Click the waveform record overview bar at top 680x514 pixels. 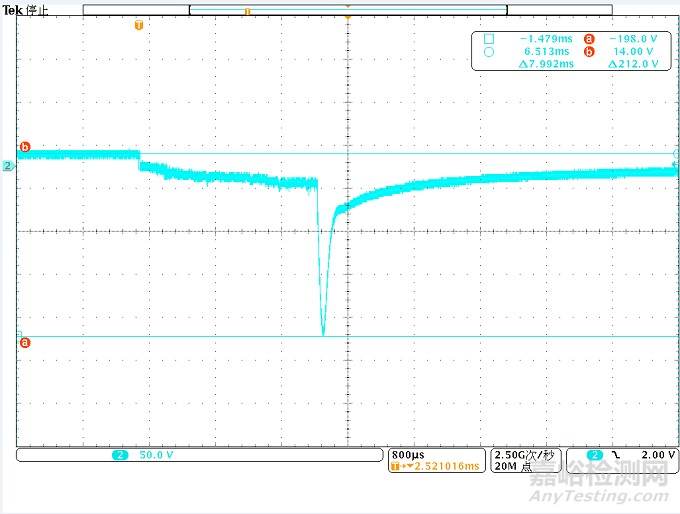click(x=347, y=9)
